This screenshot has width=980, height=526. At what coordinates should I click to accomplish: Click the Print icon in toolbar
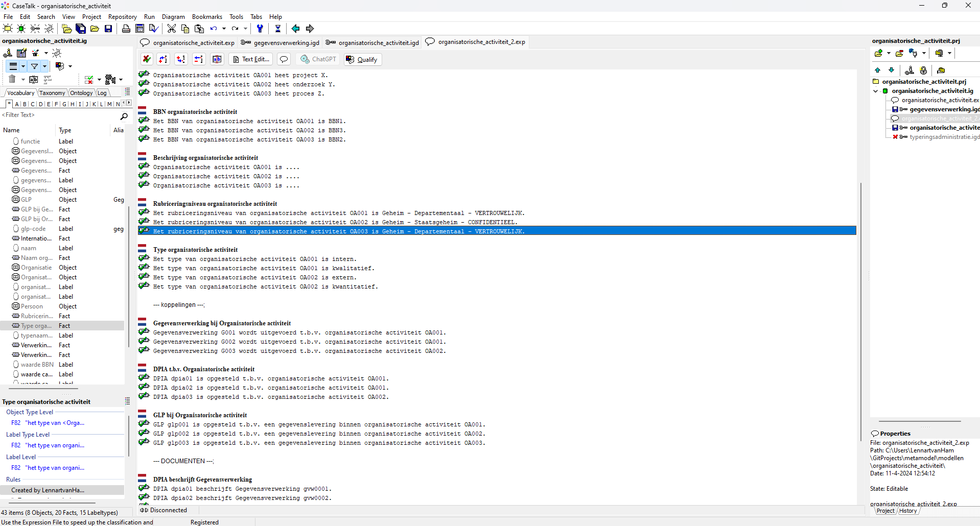click(126, 29)
